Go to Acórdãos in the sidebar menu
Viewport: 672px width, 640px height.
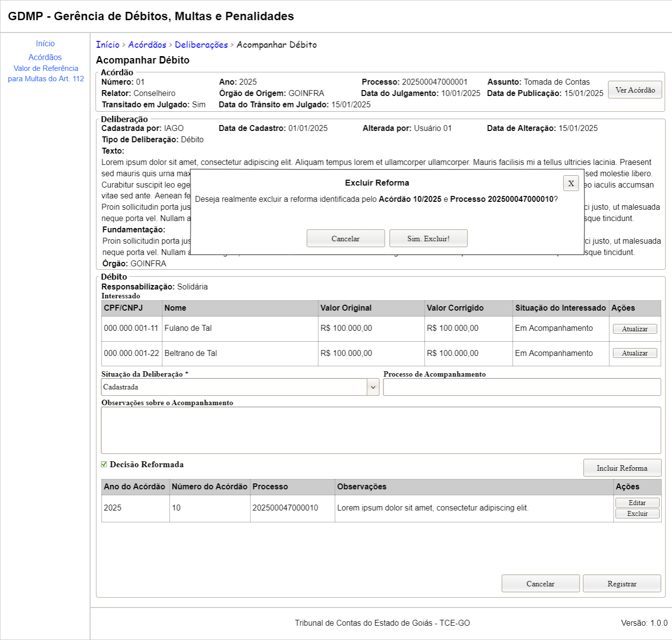point(45,58)
